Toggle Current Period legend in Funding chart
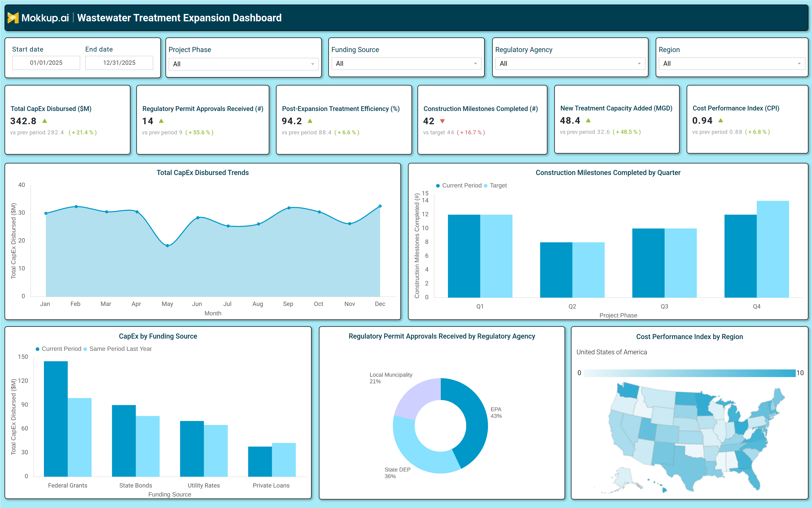The width and height of the screenshot is (812, 508). point(58,349)
